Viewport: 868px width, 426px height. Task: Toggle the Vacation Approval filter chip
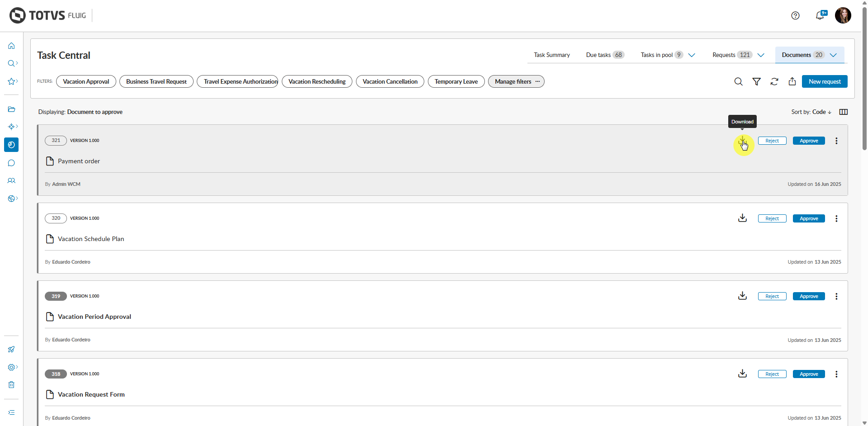86,82
